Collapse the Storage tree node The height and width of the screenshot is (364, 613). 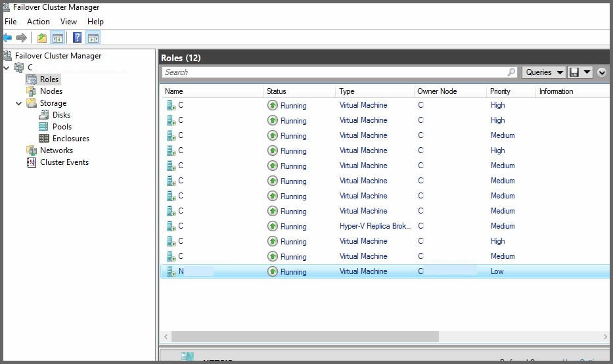[19, 104]
